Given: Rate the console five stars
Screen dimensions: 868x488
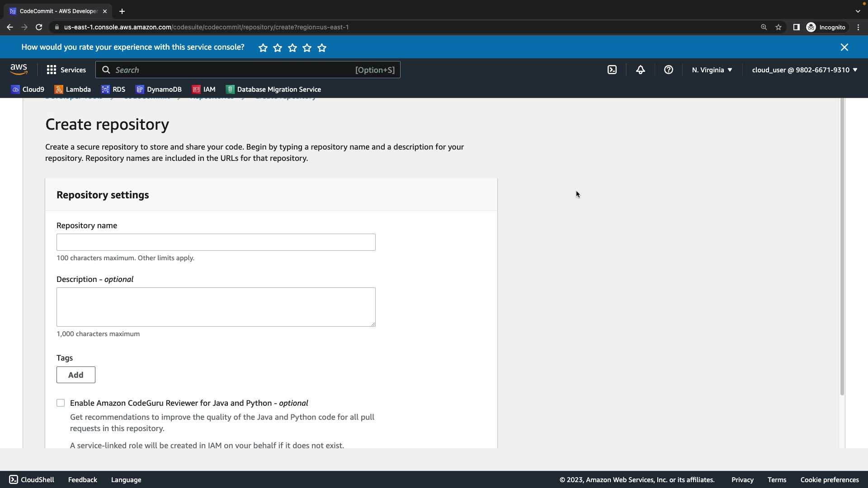Looking at the screenshot, I should click(x=322, y=48).
